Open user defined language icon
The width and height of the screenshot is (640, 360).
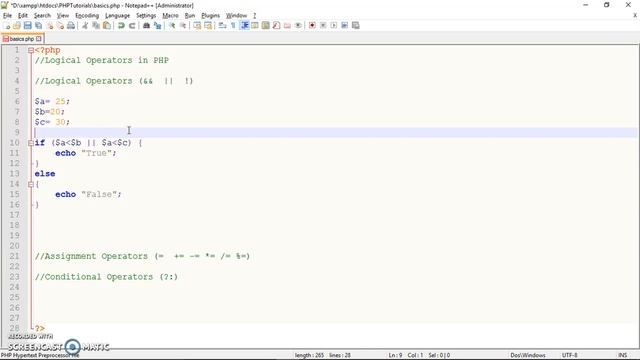pos(255,25)
